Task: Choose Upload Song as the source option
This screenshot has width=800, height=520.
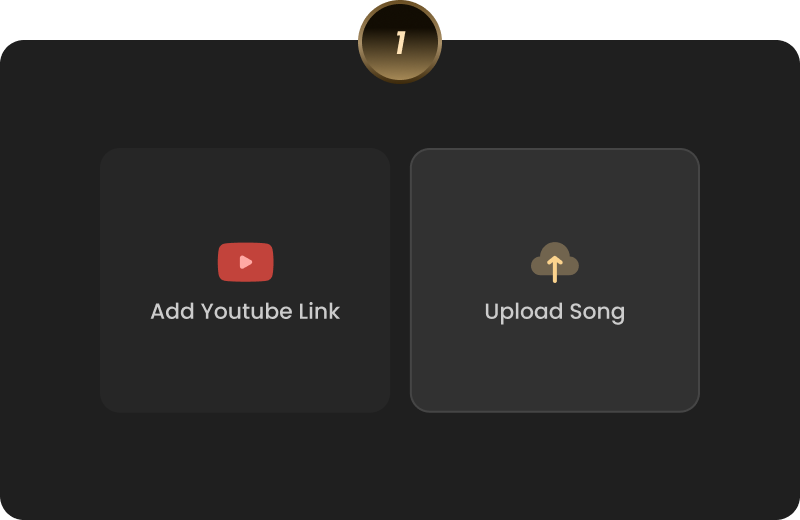Action: click(555, 280)
